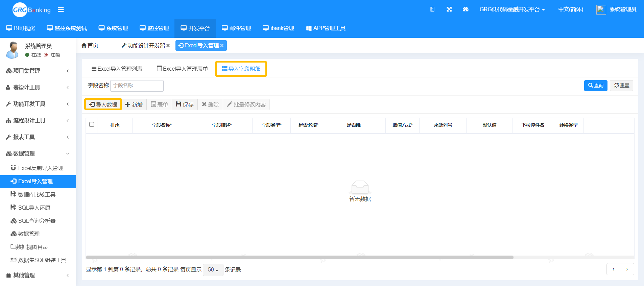Open page size 50 dropdown
Screen dimensions: 644x286
pos(213,270)
